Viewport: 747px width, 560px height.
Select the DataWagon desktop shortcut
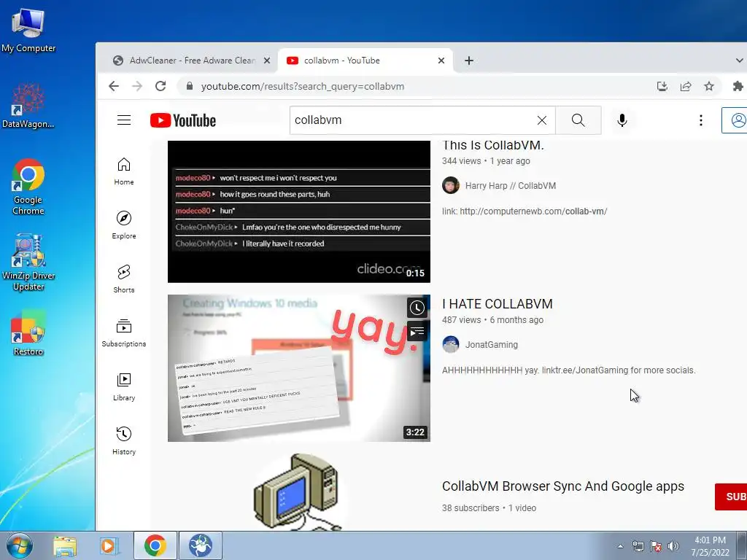point(28,105)
